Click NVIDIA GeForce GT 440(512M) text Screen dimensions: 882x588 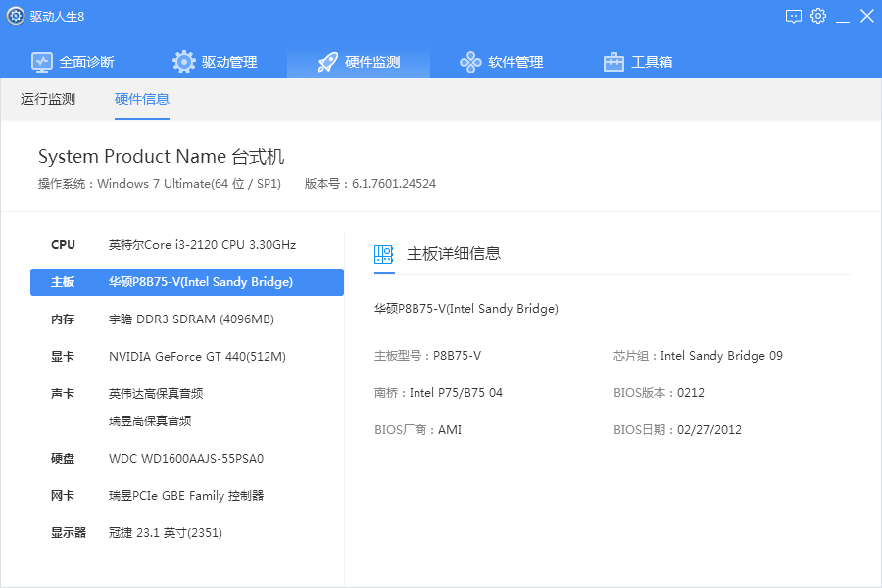coord(197,356)
